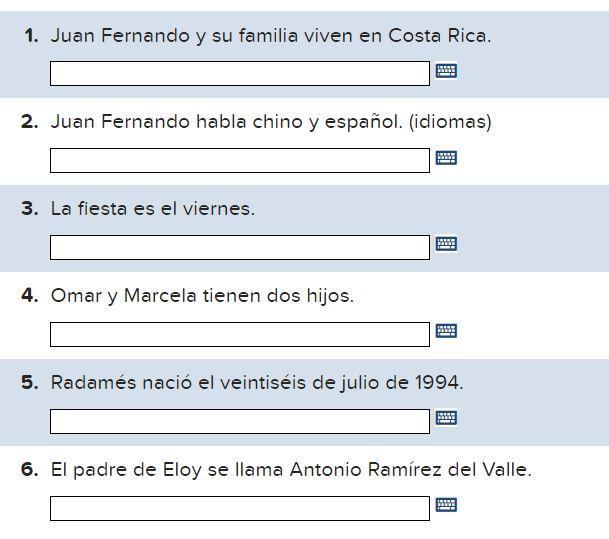
Task: Focus the answer field for Antonio Ramírez sentence
Action: (x=240, y=508)
